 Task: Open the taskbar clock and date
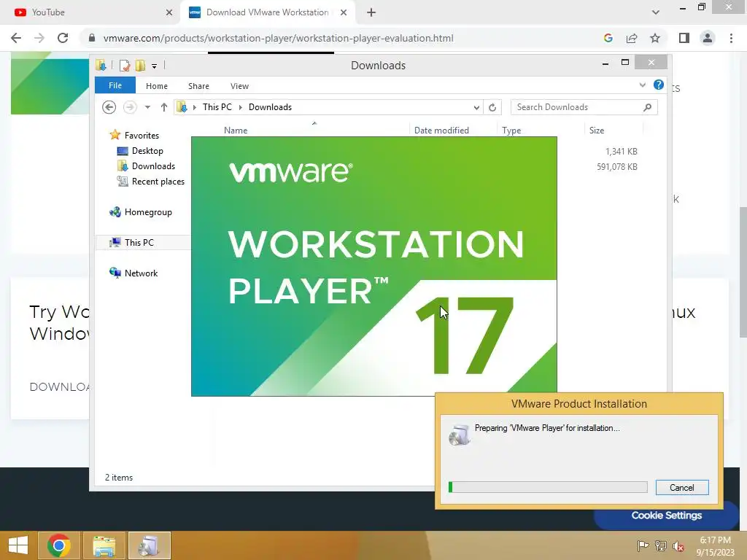(715, 545)
